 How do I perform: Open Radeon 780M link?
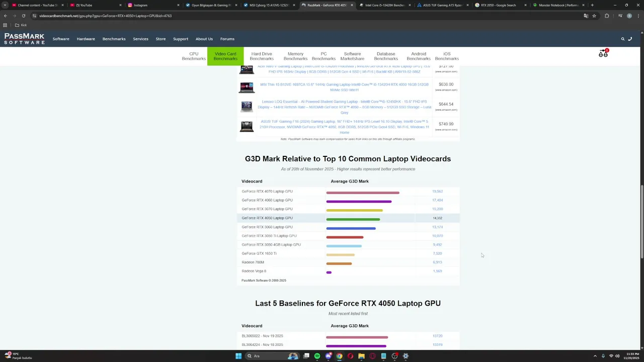click(253, 262)
